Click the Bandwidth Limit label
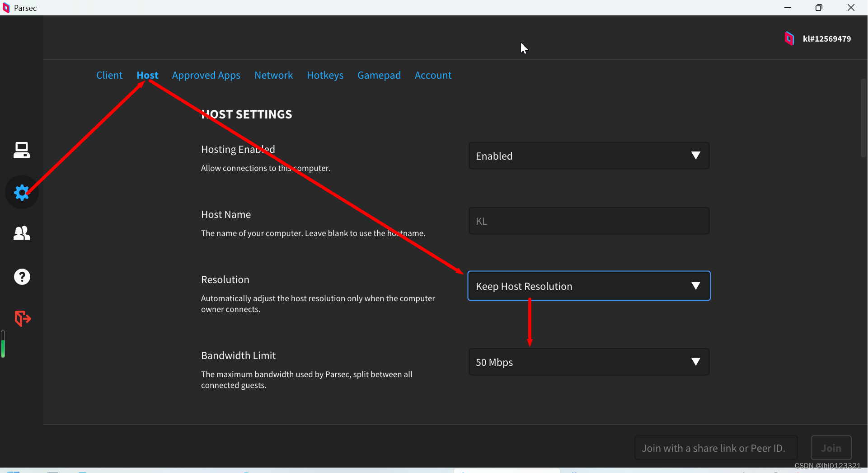 point(238,355)
